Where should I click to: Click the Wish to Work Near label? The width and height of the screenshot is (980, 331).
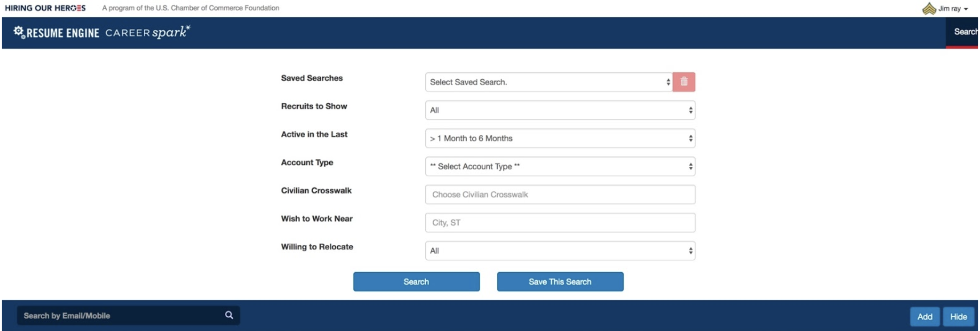point(317,219)
